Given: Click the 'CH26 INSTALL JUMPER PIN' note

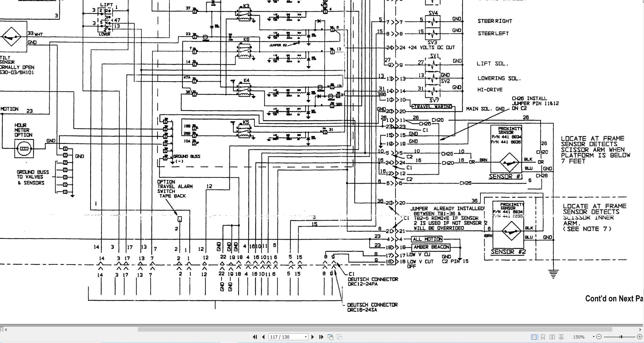Looking at the screenshot, I should pos(535,103).
